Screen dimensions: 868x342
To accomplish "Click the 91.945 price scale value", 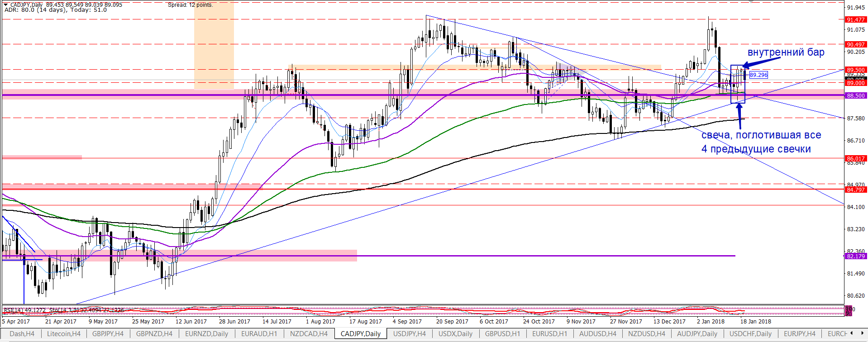I will 856,8.
